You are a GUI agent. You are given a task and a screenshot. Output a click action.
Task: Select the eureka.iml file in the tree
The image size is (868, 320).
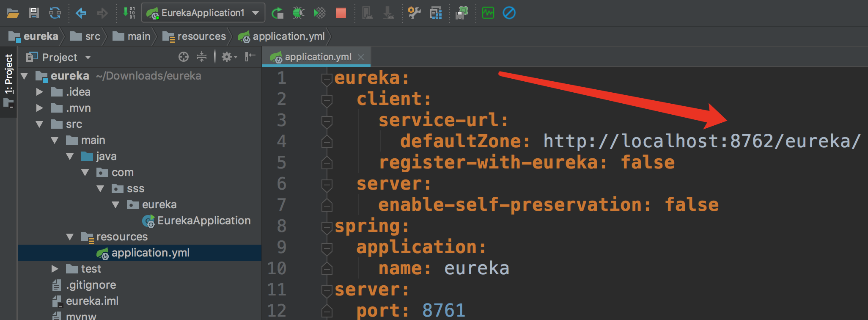[92, 301]
